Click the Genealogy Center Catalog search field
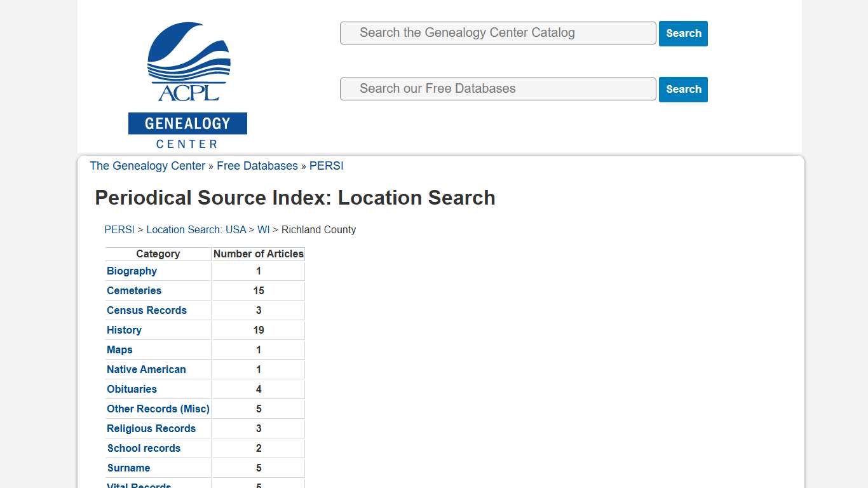Screen dimensions: 868x488 coord(498,32)
